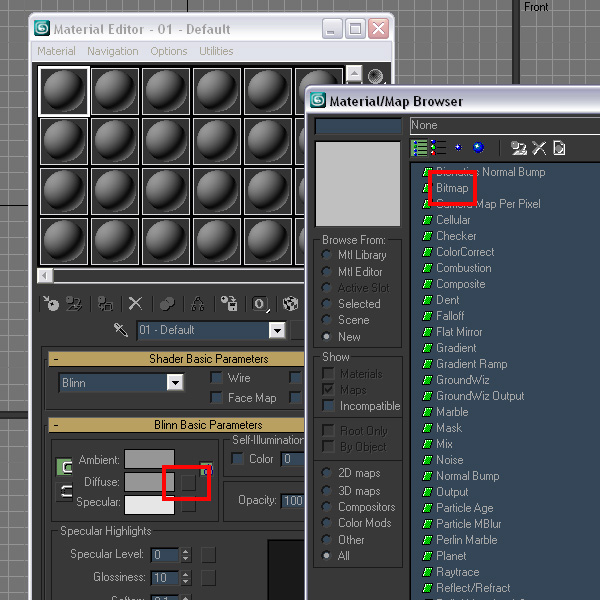The width and height of the screenshot is (600, 600).
Task: Click the Diffuse map button
Action: point(188,483)
